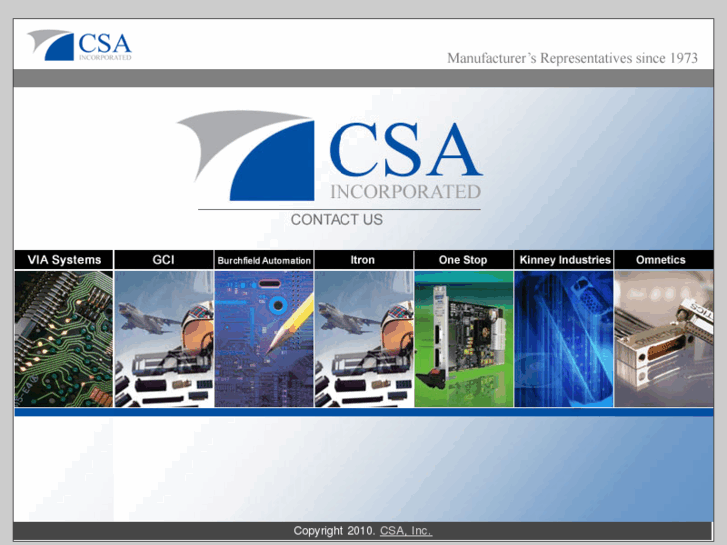Select the GCI label

[x=164, y=260]
